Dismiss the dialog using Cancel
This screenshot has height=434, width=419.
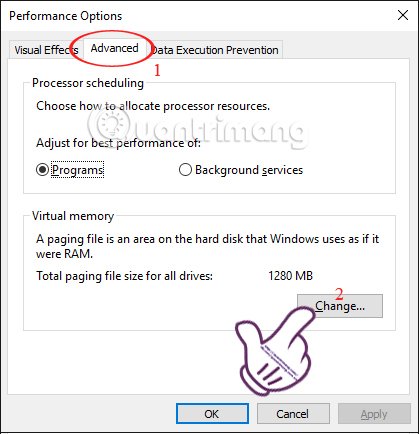[293, 414]
